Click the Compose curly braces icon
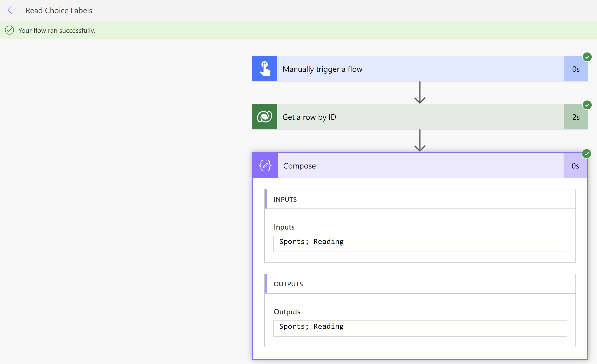This screenshot has height=364, width=597. coord(265,166)
